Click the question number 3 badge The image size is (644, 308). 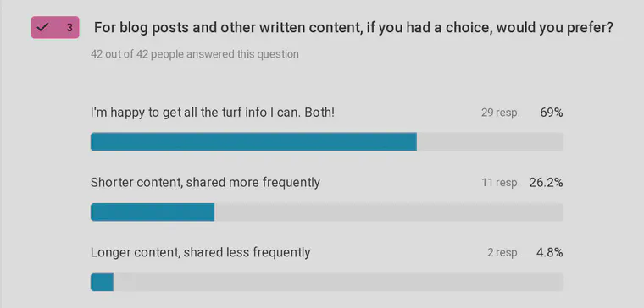55,28
